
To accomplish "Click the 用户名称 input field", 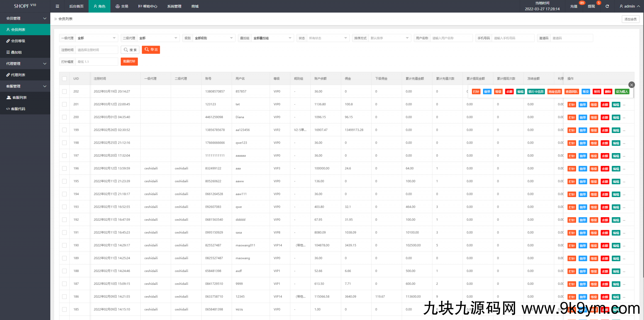I will click(451, 38).
